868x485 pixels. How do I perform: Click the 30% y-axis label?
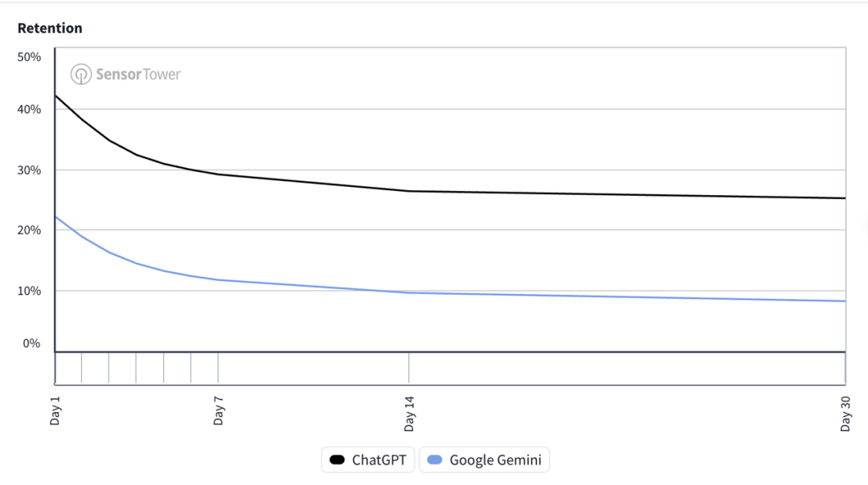[x=29, y=170]
